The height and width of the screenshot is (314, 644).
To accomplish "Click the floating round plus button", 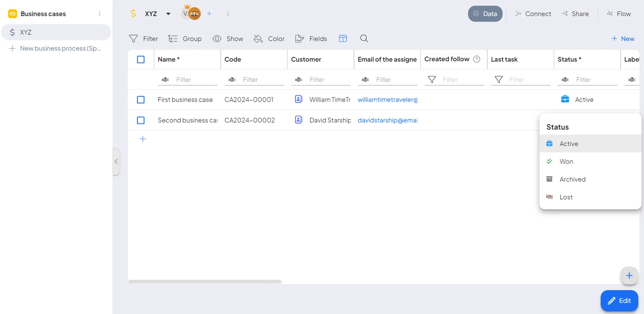I will [x=629, y=276].
